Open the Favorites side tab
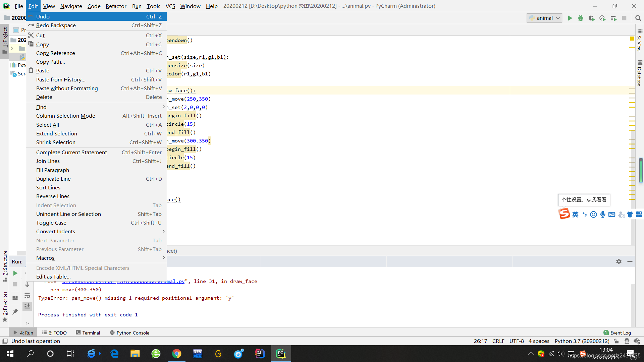Image resolution: width=644 pixels, height=362 pixels. pyautogui.click(x=5, y=307)
